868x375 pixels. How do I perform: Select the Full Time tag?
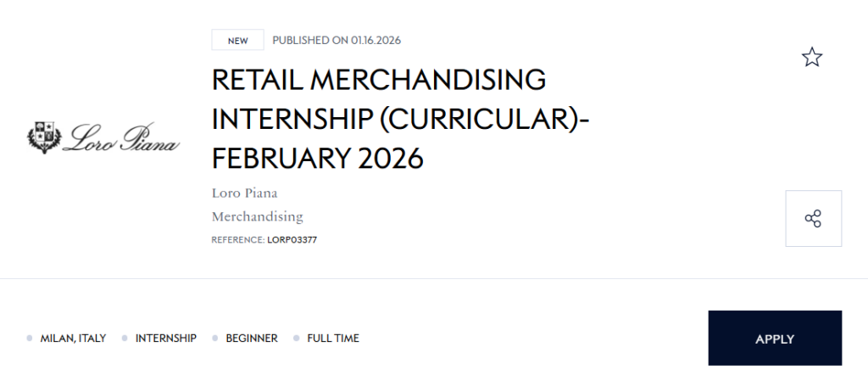click(x=333, y=339)
